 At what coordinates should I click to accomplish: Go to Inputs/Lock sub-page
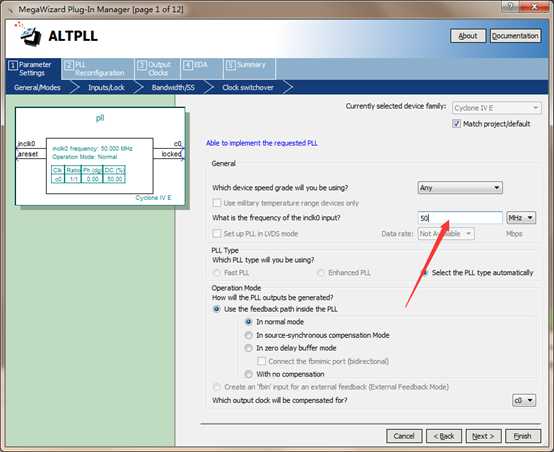tap(106, 88)
